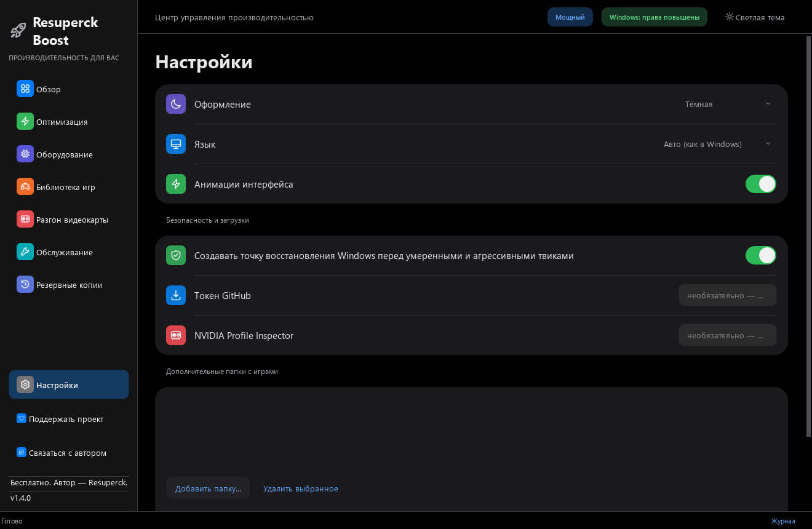Click the chat icon beside Связаться с автором
The image size is (812, 529).
point(22,453)
